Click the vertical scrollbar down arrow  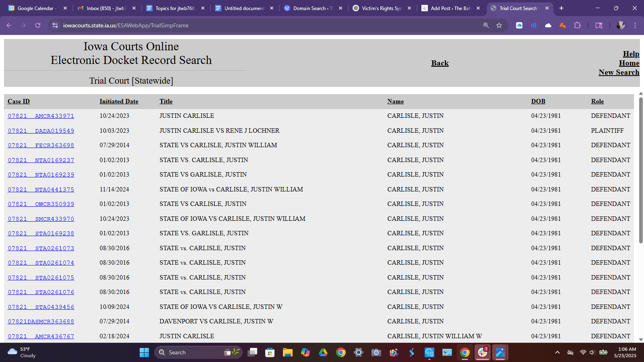(641, 339)
